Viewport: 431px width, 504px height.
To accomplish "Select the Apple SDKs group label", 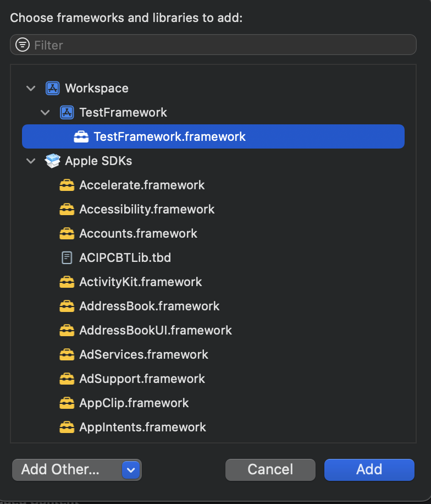I will [98, 161].
